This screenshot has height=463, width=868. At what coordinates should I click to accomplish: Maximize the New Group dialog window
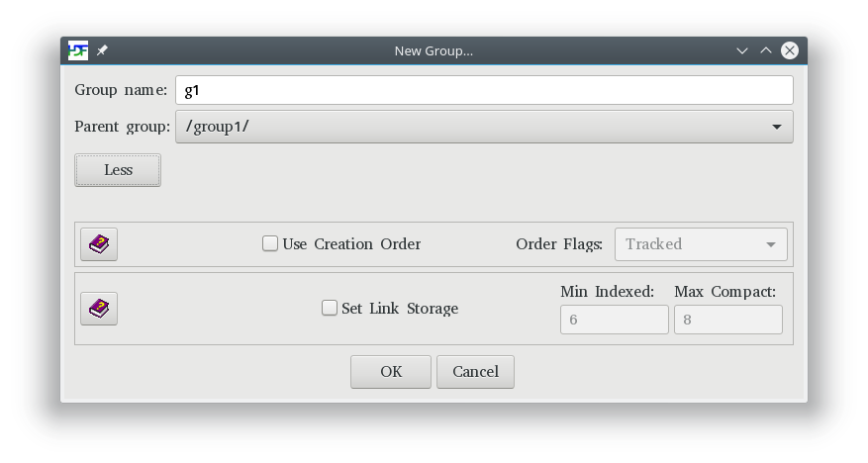[x=766, y=50]
